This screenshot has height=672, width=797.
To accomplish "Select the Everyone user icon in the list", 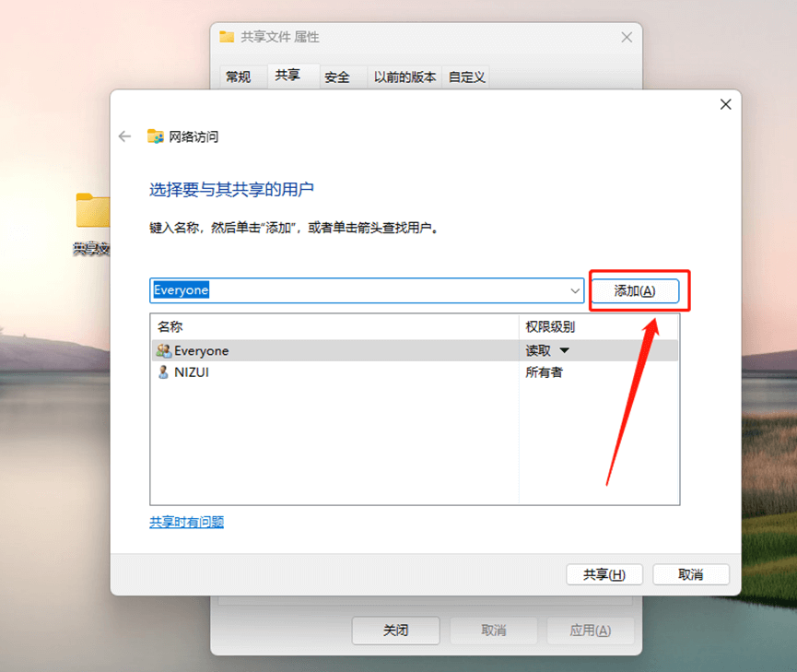I will pyautogui.click(x=164, y=351).
